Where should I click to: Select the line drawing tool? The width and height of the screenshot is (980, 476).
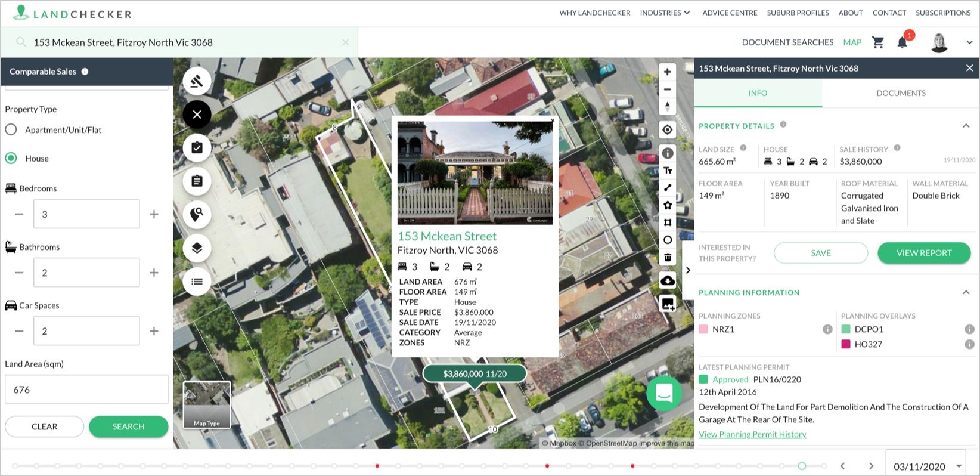(668, 188)
